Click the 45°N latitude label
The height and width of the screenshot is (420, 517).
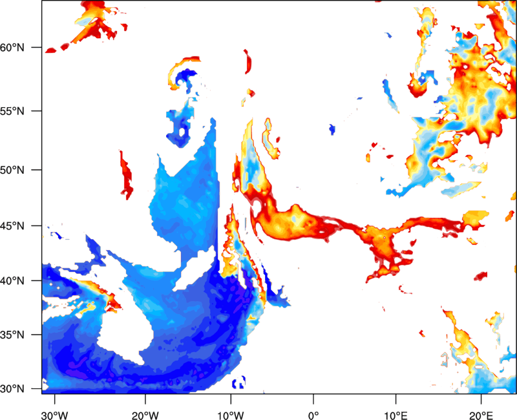[x=12, y=226]
